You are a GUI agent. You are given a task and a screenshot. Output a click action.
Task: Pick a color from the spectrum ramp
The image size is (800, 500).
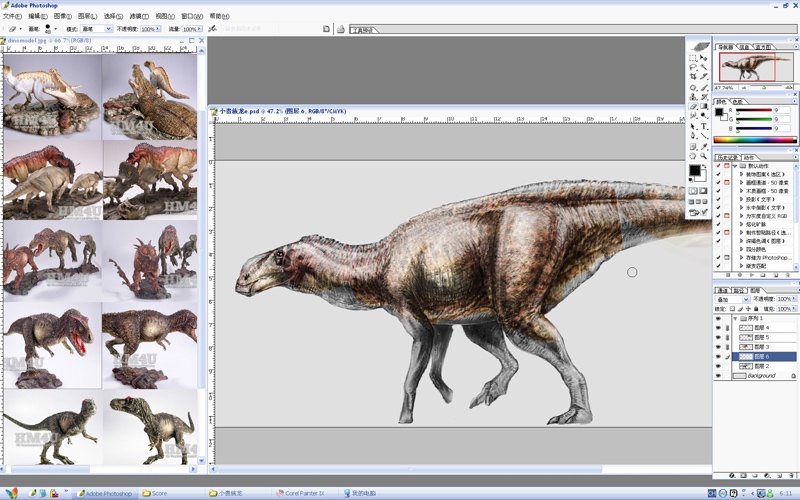tap(755, 140)
